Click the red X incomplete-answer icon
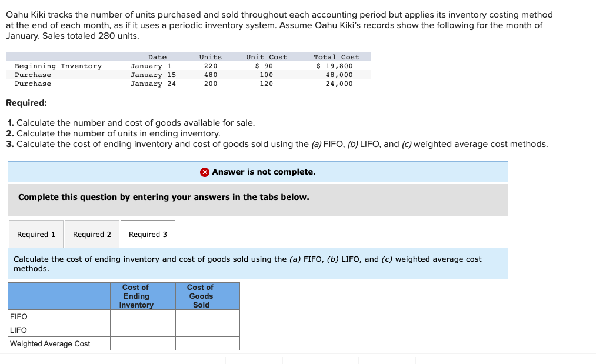This screenshot has height=364, width=596. tap(205, 172)
